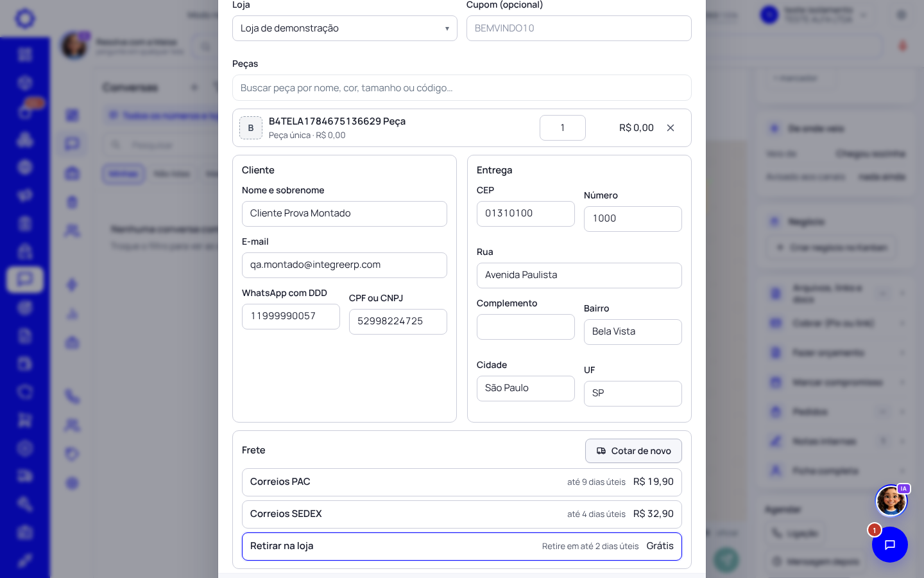
Task: Open the Loja de demonstração dropdown
Action: coord(345,28)
